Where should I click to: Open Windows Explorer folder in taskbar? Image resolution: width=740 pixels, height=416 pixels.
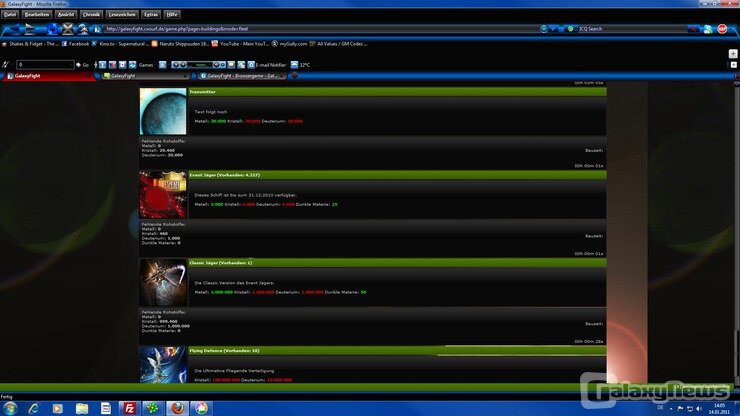82,408
